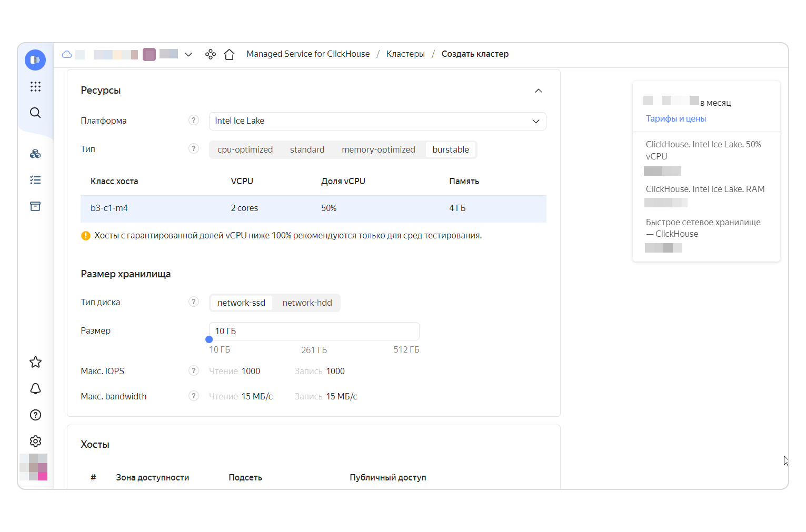806x532 pixels.
Task: Click the Публичный доступ column header
Action: pos(388,478)
